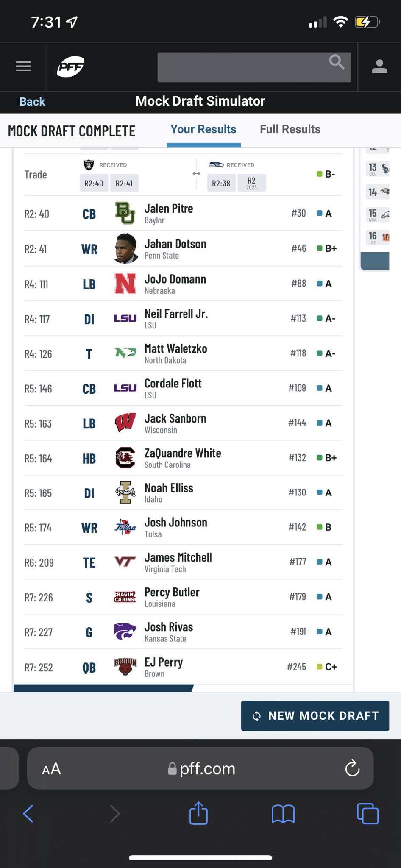This screenshot has width=401, height=868.
Task: Tap the Safari reload page icon
Action: pyautogui.click(x=352, y=768)
